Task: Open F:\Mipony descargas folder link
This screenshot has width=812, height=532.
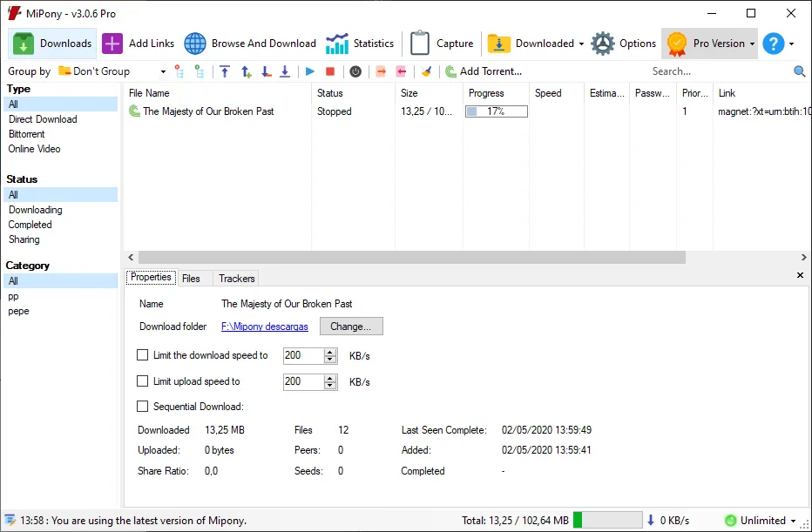Action: [x=265, y=327]
